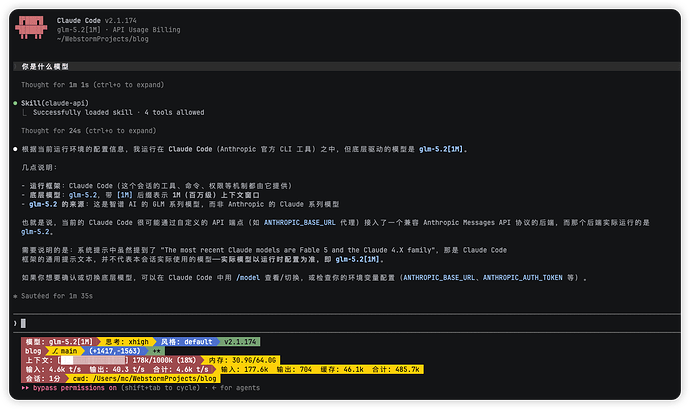Viewport: 690px width, 409px height.
Task: Expand 'Thought for 1m 1s' block
Action: click(92, 85)
